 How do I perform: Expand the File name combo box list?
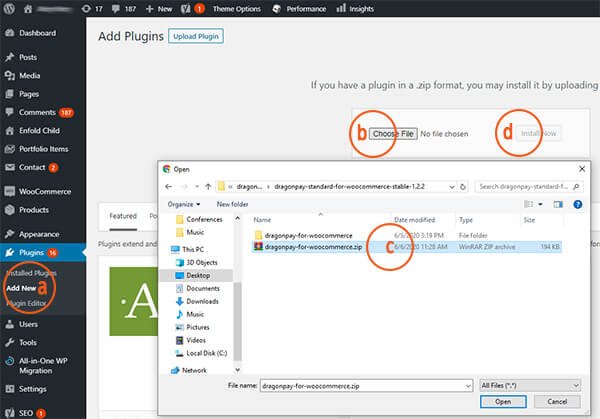[x=467, y=384]
